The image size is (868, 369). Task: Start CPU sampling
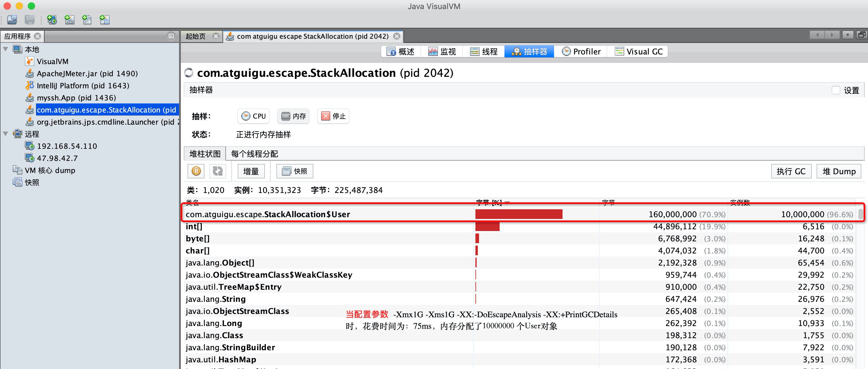[254, 116]
